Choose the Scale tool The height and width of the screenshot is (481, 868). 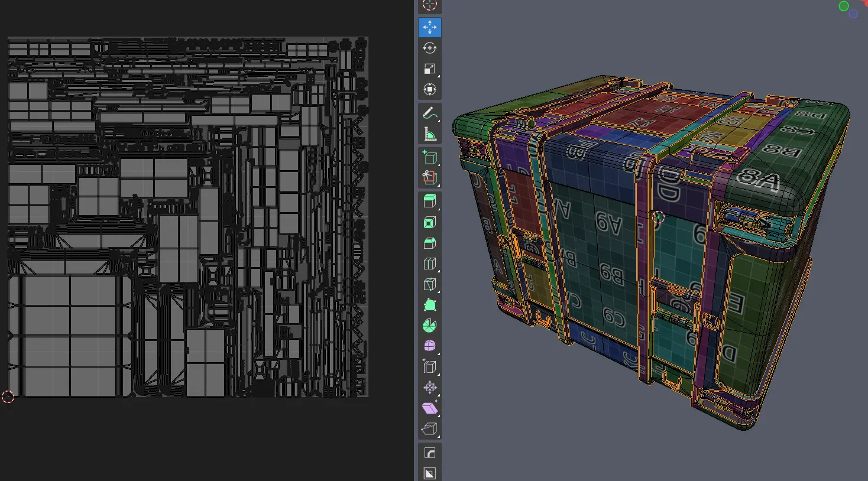[x=430, y=69]
